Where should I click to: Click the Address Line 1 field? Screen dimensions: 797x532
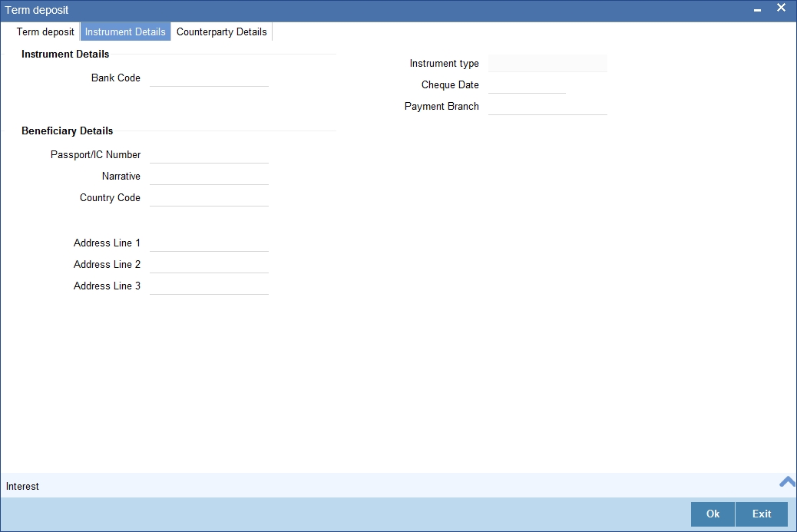209,243
